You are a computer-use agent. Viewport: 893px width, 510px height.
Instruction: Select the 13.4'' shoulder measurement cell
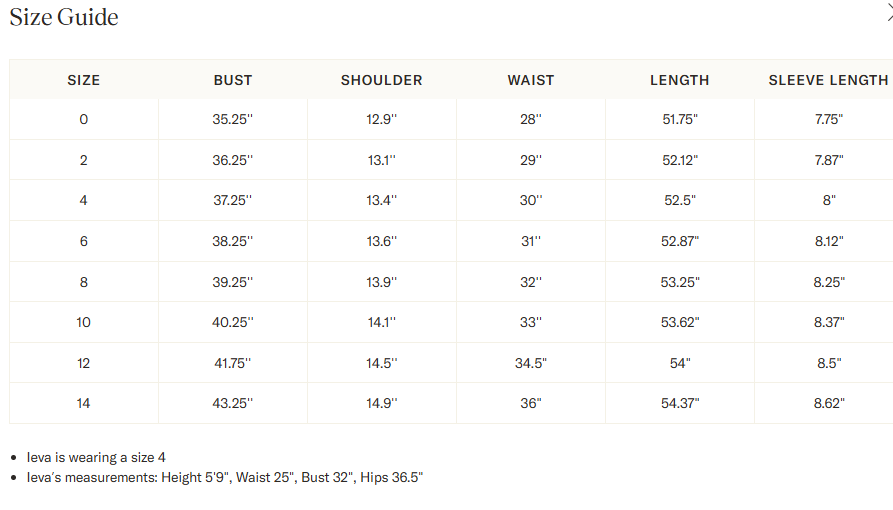pyautogui.click(x=382, y=200)
